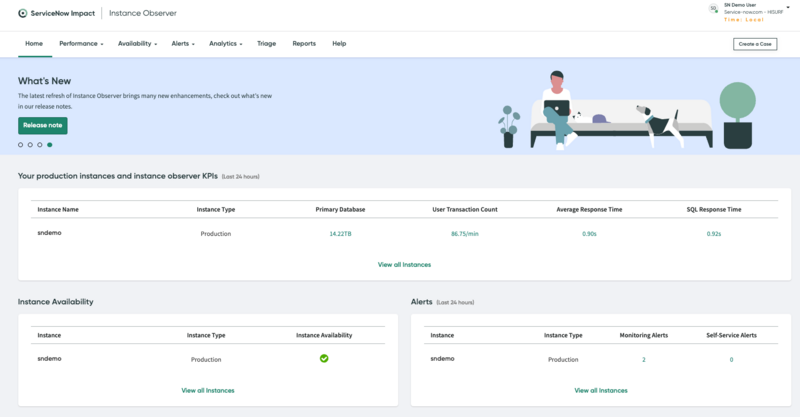Click View all Instances under KPIs table
The height and width of the screenshot is (417, 800).
point(404,265)
